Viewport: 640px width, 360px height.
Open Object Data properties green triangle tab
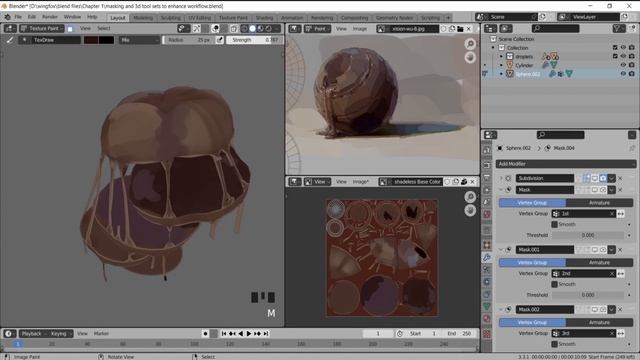(x=487, y=307)
